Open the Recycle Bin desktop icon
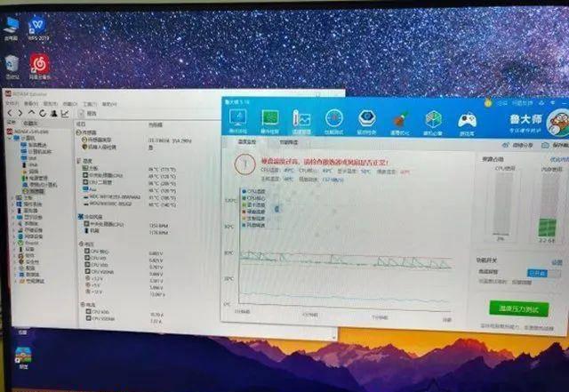The image size is (569, 392). pyautogui.click(x=12, y=68)
